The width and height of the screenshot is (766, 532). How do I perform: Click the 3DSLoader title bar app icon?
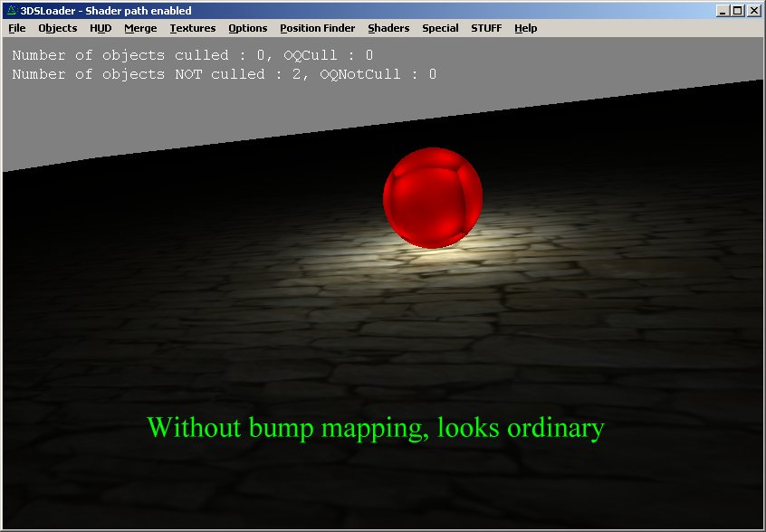pos(12,10)
